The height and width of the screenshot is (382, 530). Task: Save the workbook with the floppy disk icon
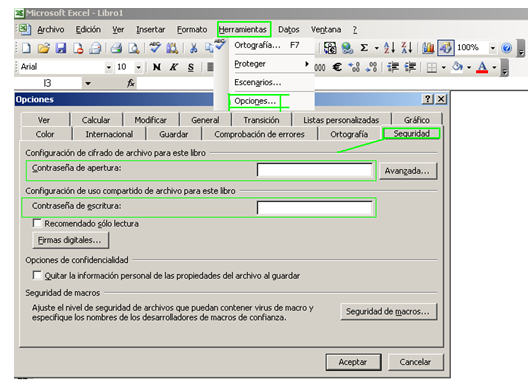tap(61, 48)
